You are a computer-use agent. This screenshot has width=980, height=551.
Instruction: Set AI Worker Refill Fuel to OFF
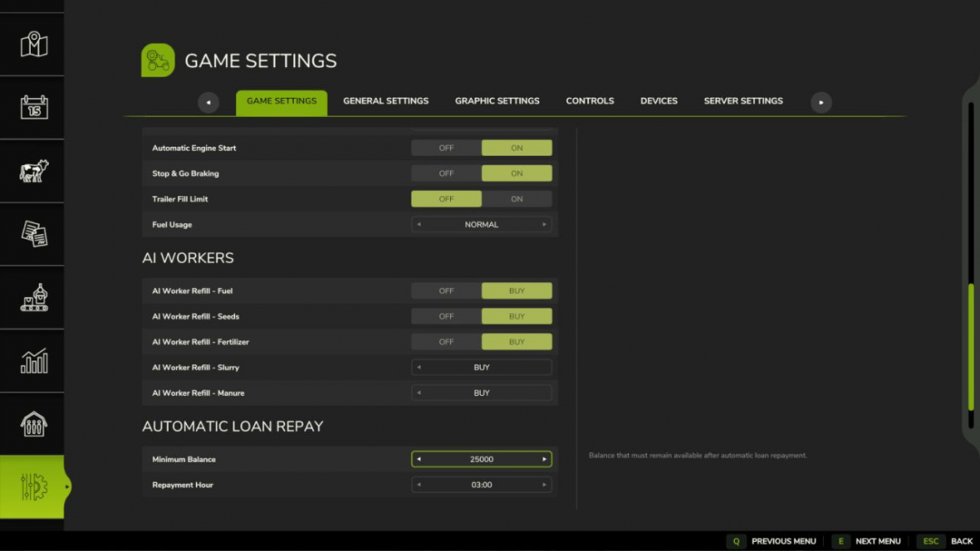pyautogui.click(x=446, y=290)
